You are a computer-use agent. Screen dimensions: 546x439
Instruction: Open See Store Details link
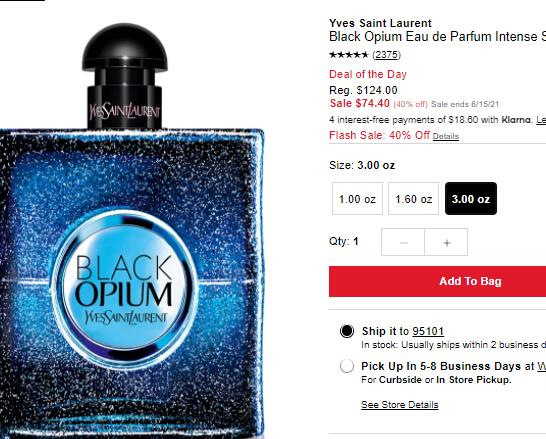pyautogui.click(x=400, y=405)
